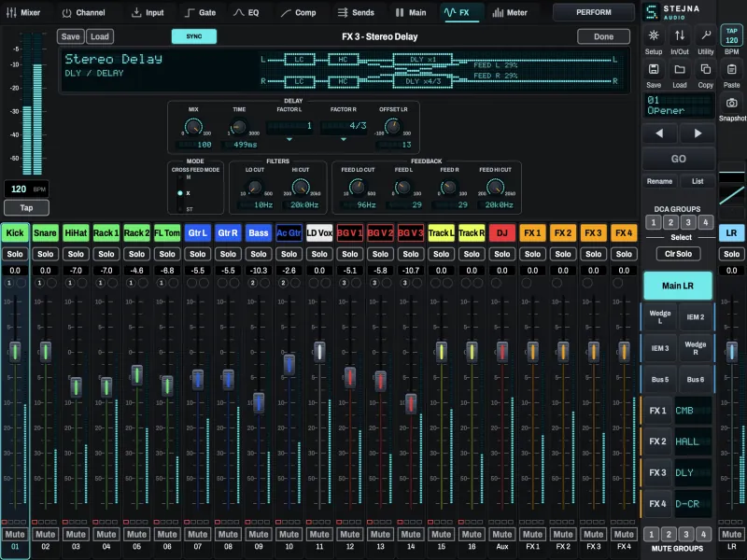Screen dimensions: 747x560
Task: Expand the FACTOR L dropdown arrow
Action: (289, 139)
